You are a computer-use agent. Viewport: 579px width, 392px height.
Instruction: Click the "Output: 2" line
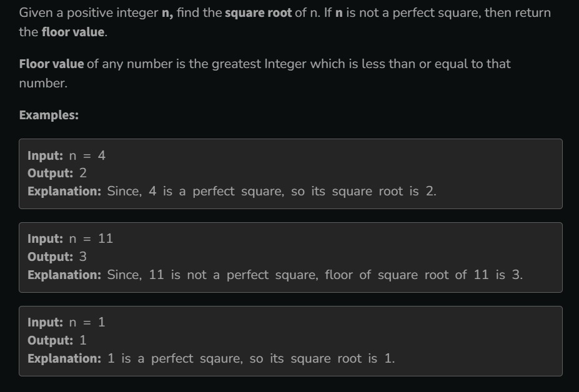click(x=57, y=173)
